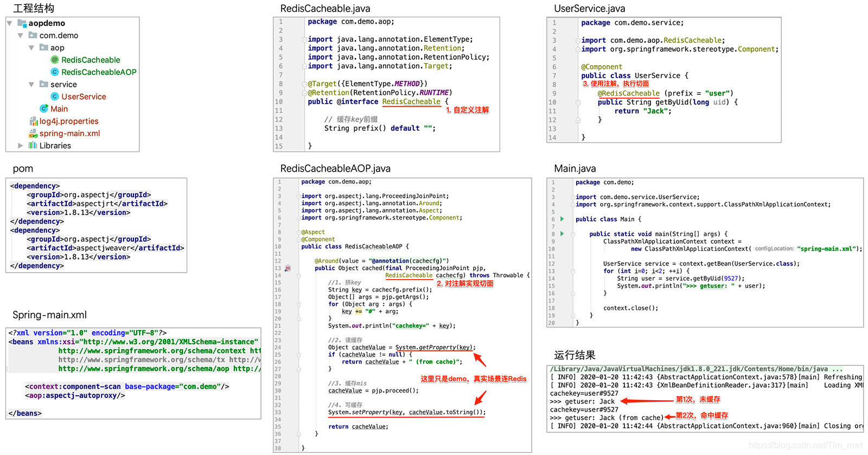868x455 pixels.
Task: Click the System.getProperty(key) line
Action: [x=402, y=347]
